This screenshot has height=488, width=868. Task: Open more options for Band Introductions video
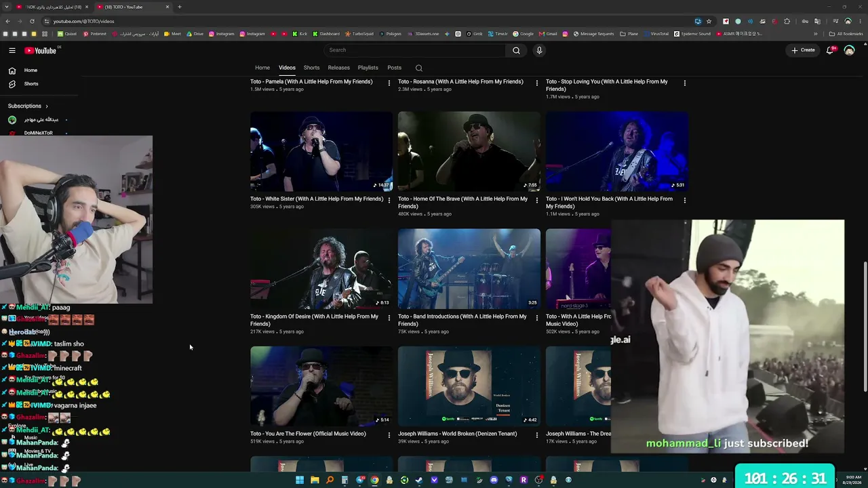coord(536,317)
